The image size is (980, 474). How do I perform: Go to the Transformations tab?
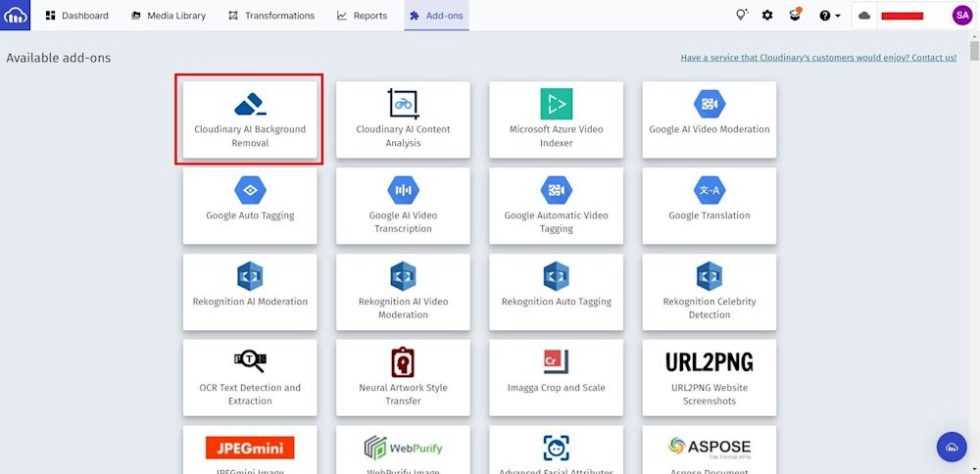tap(271, 16)
